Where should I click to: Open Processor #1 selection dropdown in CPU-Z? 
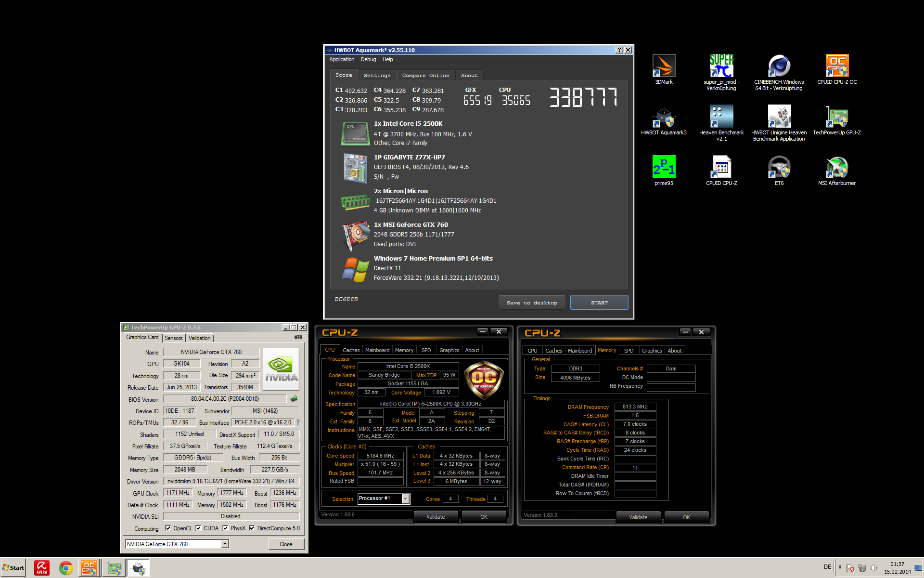point(406,499)
